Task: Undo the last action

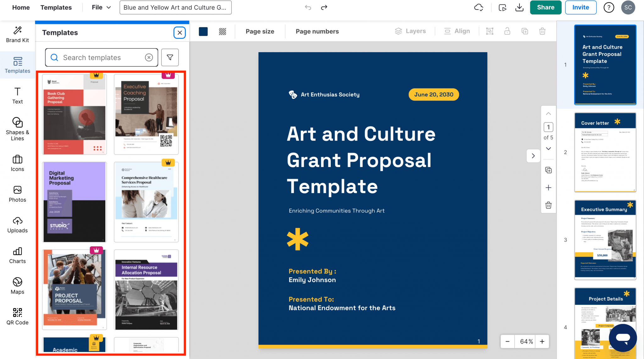Action: [x=308, y=7]
